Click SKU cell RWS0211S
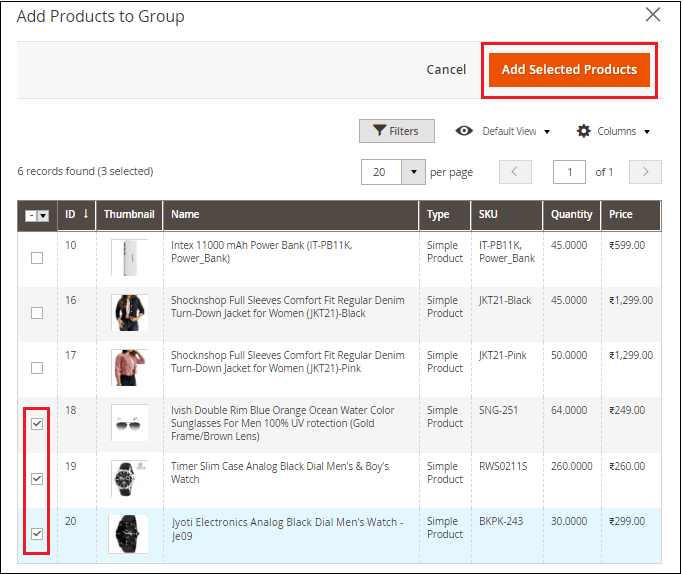 click(x=503, y=466)
